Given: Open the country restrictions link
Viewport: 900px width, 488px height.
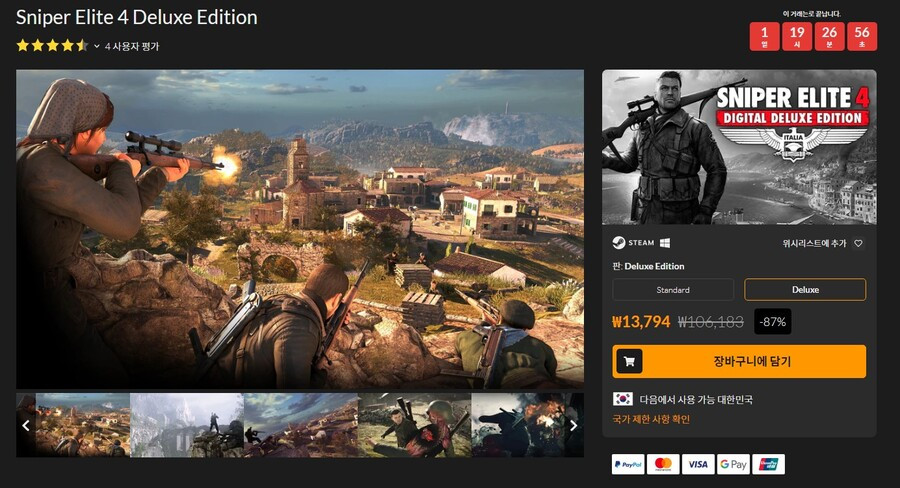Looking at the screenshot, I should [651, 419].
